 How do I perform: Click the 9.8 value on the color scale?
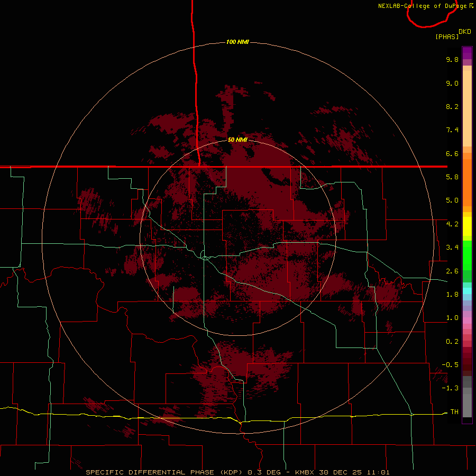point(452,59)
